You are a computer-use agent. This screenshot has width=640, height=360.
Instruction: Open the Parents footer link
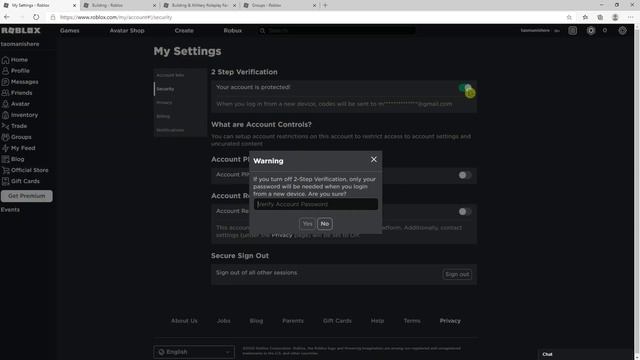[293, 321]
